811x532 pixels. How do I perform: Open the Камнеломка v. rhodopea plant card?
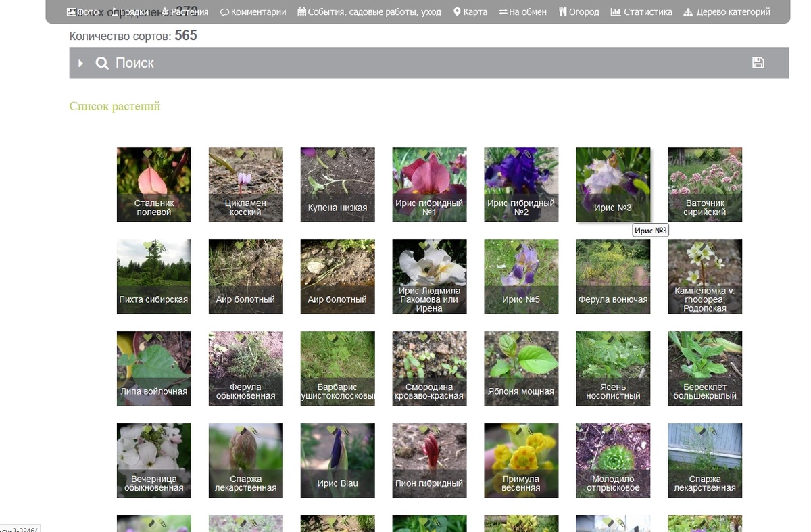coord(705,276)
